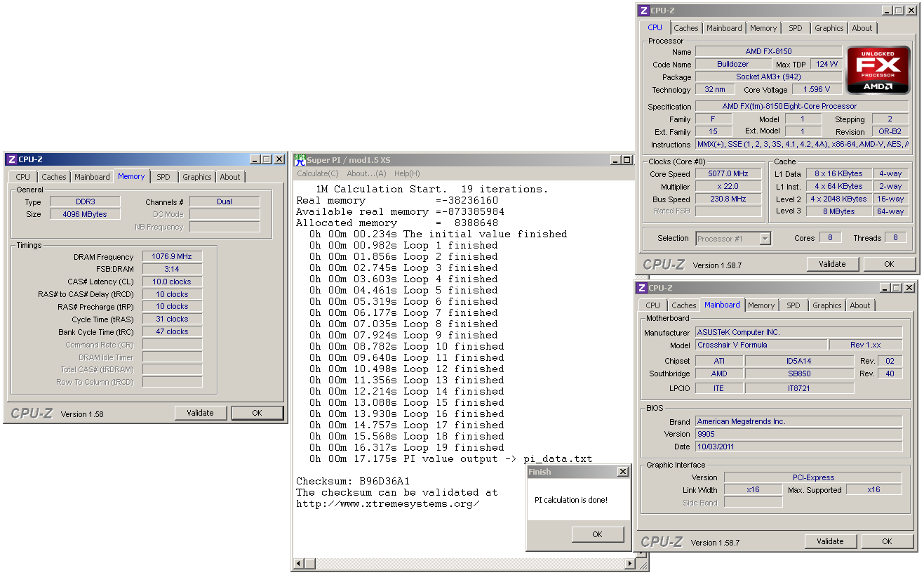The height and width of the screenshot is (575, 924).
Task: Confirm the Finish dialog with OK
Action: (x=597, y=534)
